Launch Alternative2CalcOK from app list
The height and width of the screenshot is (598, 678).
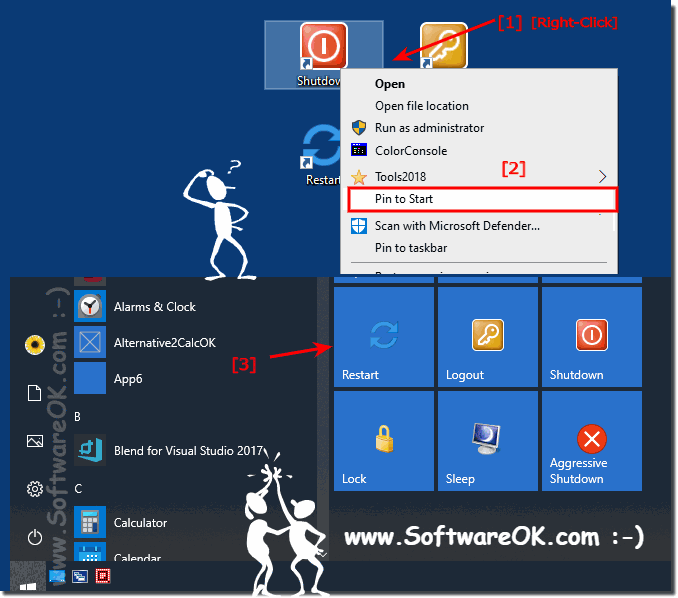(x=195, y=342)
